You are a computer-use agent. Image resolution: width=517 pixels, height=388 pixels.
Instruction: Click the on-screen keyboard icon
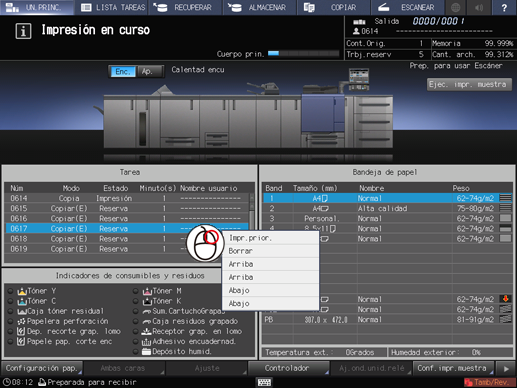(x=264, y=382)
